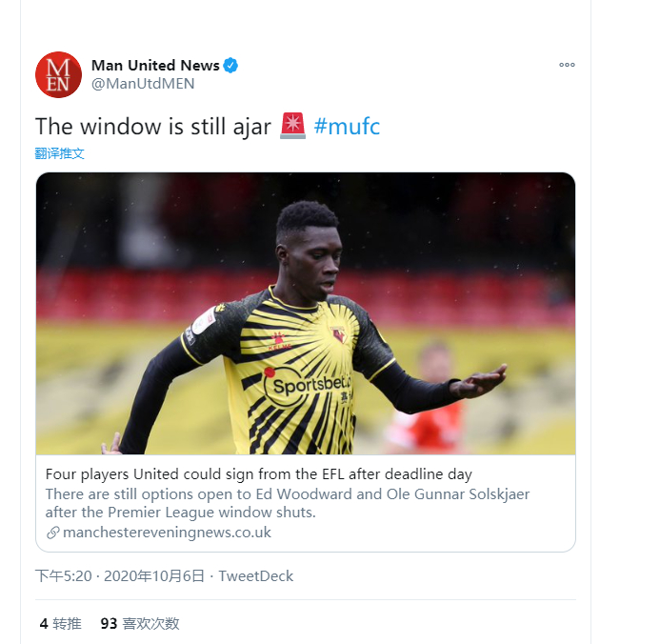This screenshot has width=660, height=644.
Task: Click the Sportsbet sponsor logo on the shirt
Action: (309, 385)
